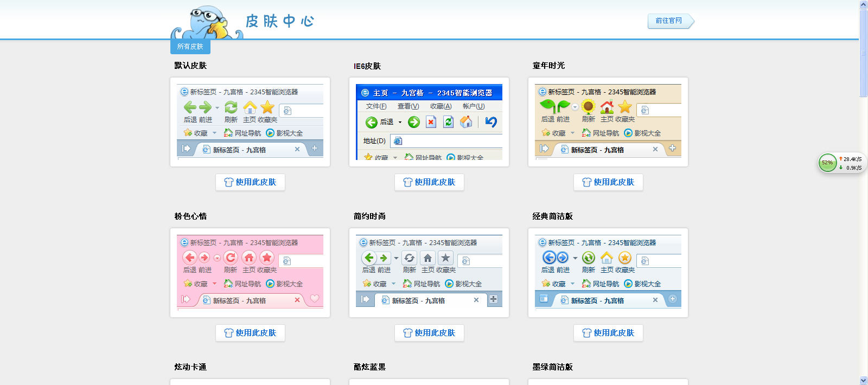Click the 粉色心情 skin heading
The width and height of the screenshot is (868, 385).
(x=190, y=216)
